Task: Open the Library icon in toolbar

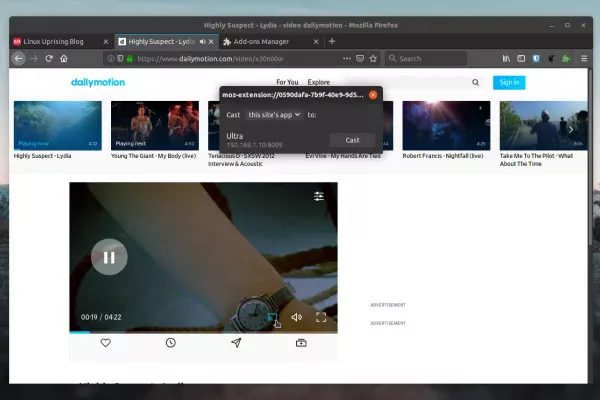Action: pos(506,59)
